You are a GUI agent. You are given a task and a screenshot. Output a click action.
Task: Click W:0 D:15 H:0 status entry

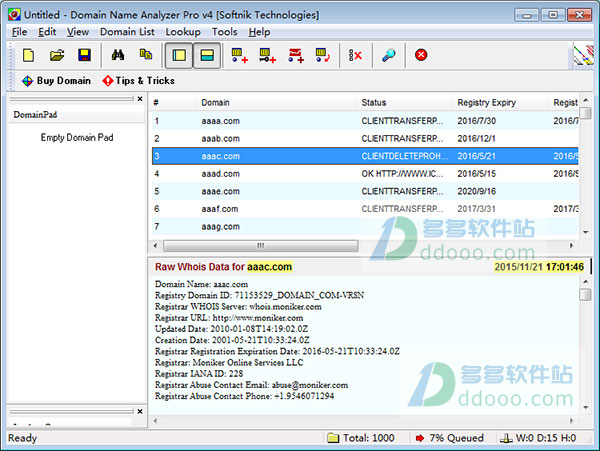pyautogui.click(x=538, y=438)
